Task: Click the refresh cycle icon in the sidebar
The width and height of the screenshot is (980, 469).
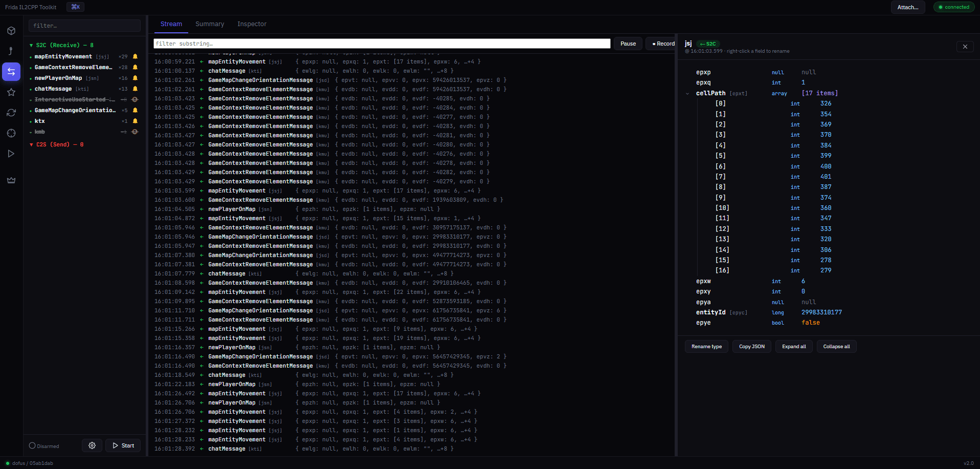Action: [11, 113]
